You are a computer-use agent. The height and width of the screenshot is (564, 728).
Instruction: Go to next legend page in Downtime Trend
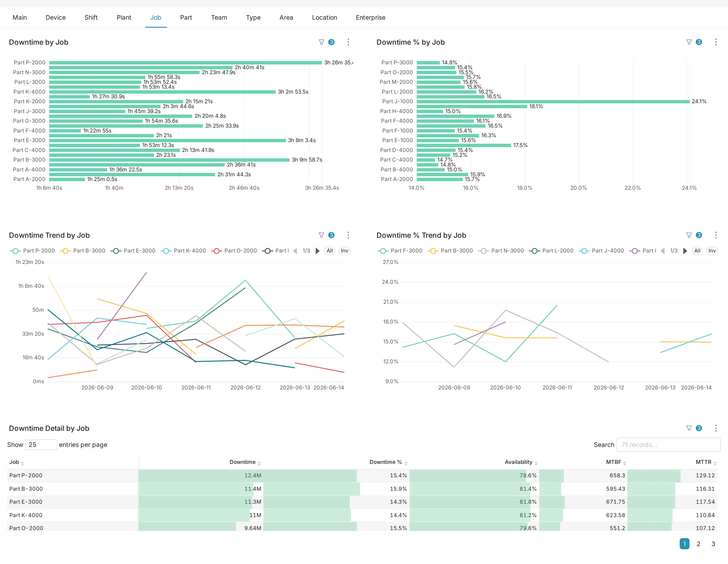click(x=317, y=251)
